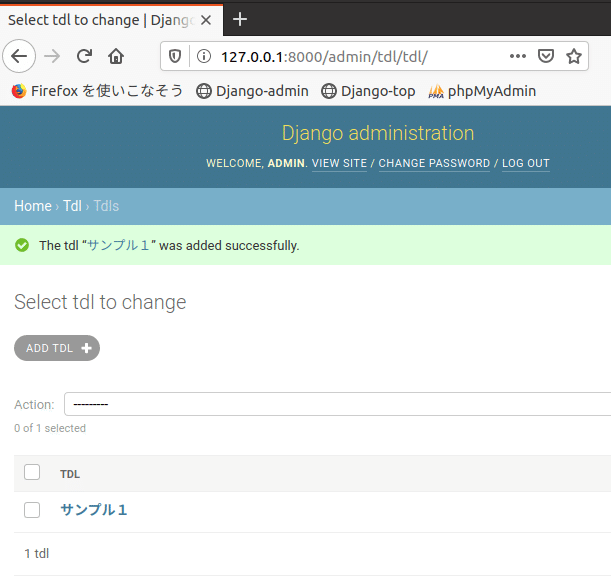The width and height of the screenshot is (611, 578).
Task: Select the 'Select tdl to change' browser tab
Action: (x=111, y=20)
